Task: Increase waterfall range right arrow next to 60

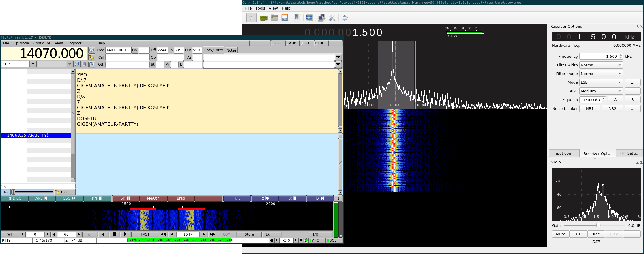Action: pyautogui.click(x=79, y=234)
